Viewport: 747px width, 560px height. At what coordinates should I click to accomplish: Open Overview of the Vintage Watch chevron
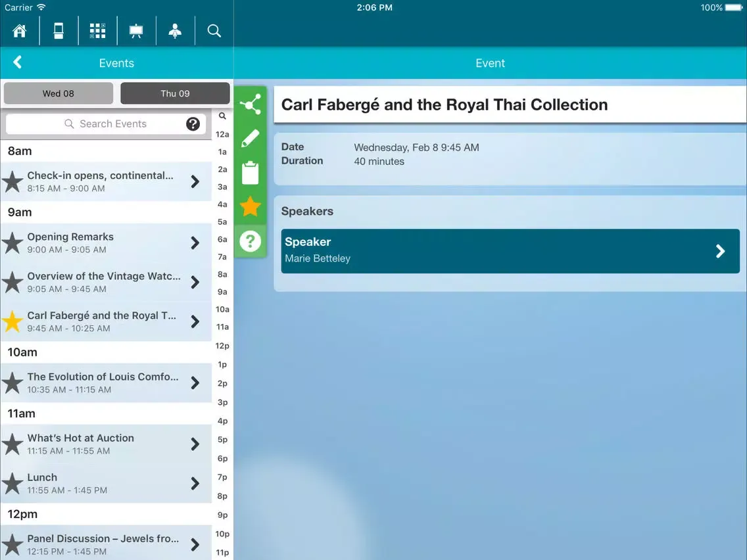click(x=195, y=283)
